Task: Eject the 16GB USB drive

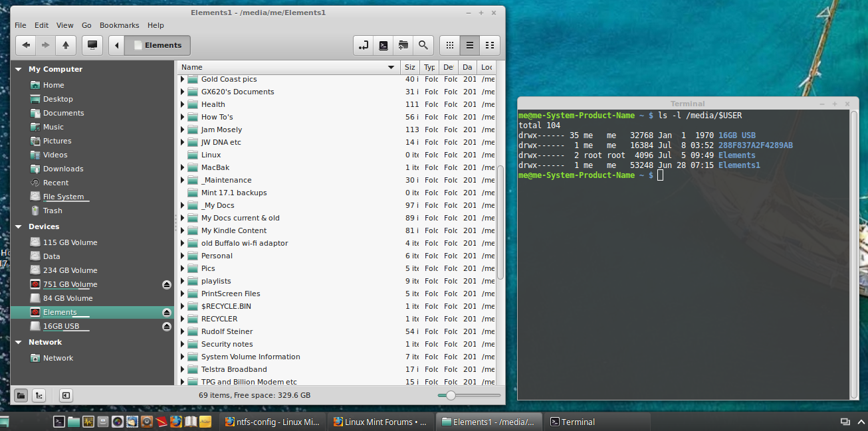Action: pos(167,326)
